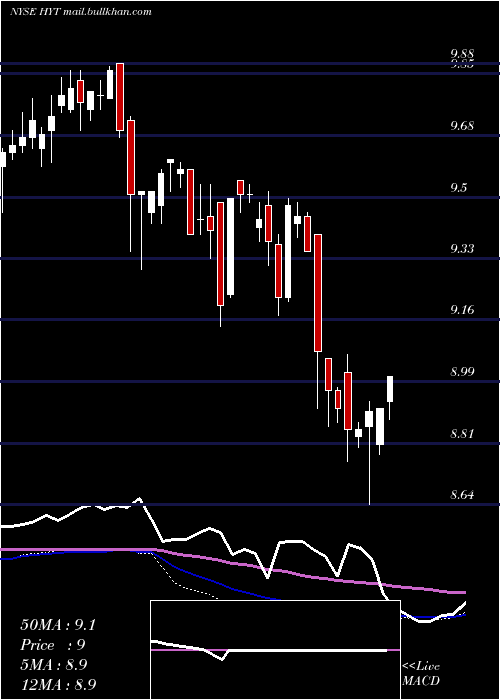Click the 9.68 price axis label
Image resolution: width=500 pixels, height=700 pixels.
pyautogui.click(x=462, y=125)
